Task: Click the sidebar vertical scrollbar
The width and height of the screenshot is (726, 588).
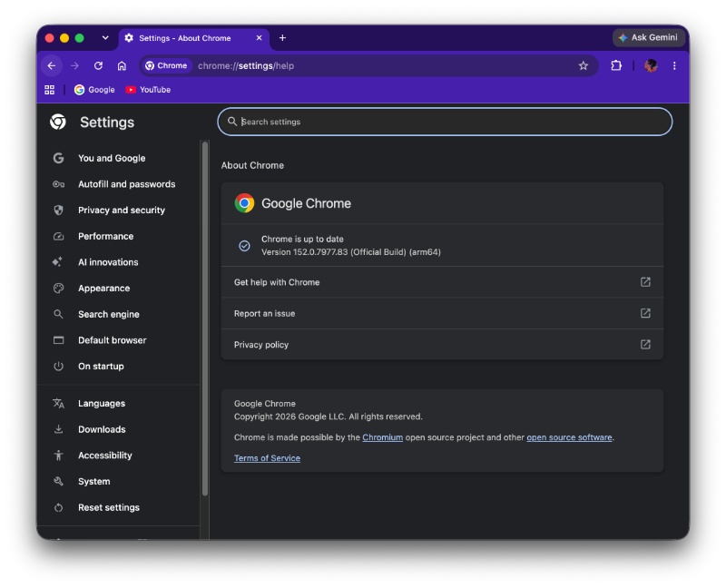Action: pos(205,318)
